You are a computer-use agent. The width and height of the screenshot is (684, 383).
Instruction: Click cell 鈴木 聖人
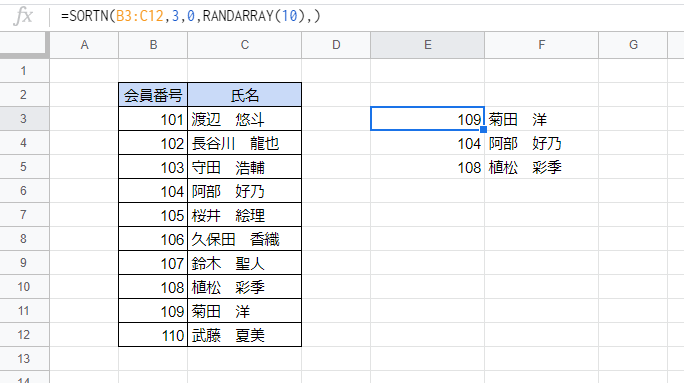click(x=245, y=263)
